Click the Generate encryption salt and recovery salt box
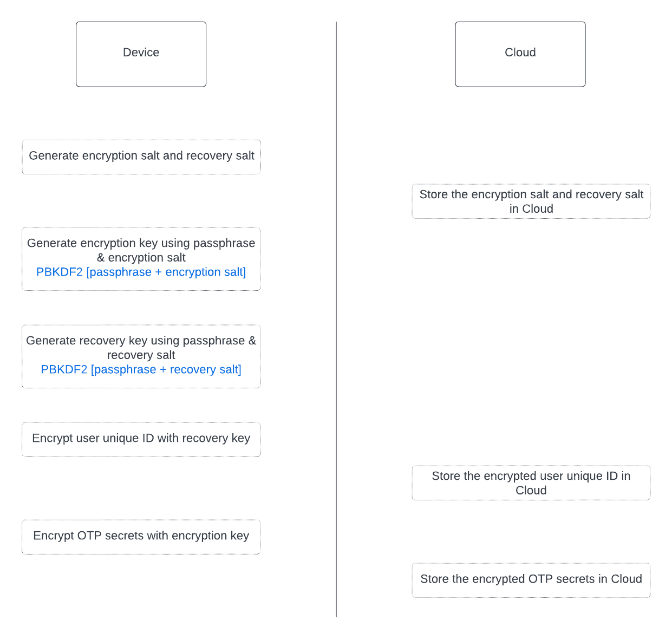The height and width of the screenshot is (639, 672). pos(141,157)
